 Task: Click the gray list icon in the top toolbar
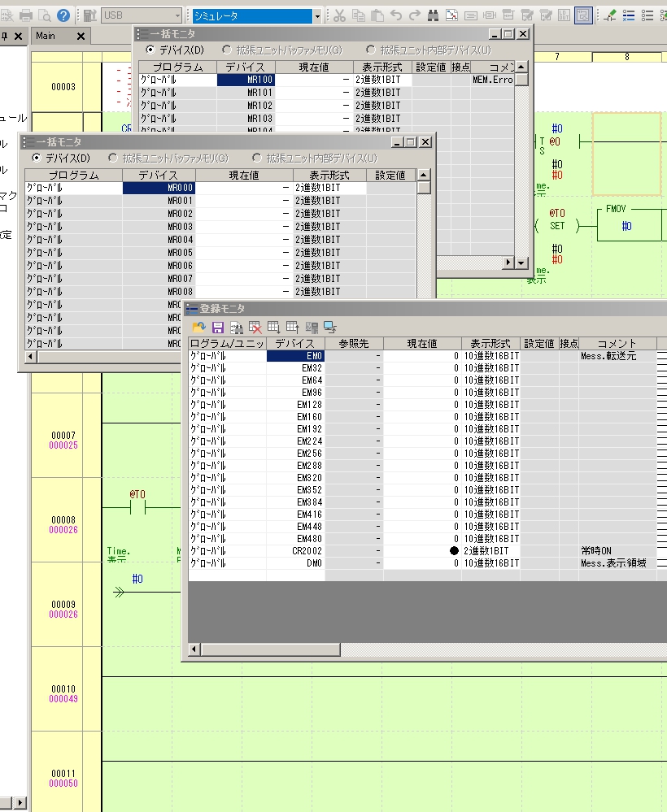click(647, 15)
